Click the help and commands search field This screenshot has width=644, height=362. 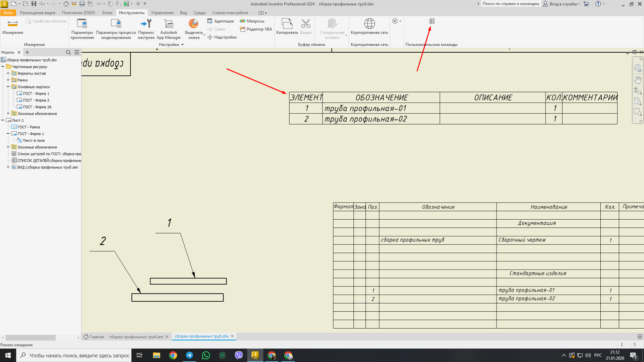coord(511,4)
